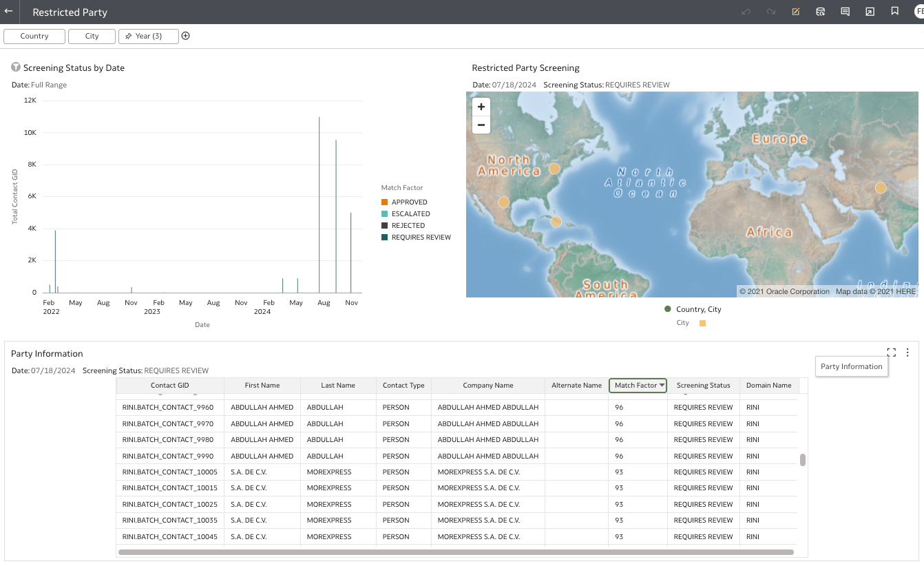Click the Contact Type column header
The width and height of the screenshot is (924, 566).
pyautogui.click(x=403, y=386)
